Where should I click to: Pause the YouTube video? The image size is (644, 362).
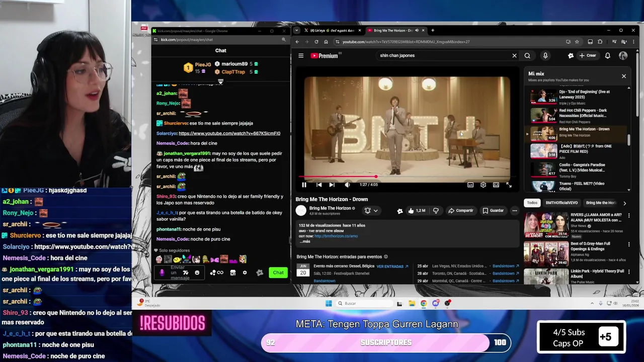pos(304,185)
